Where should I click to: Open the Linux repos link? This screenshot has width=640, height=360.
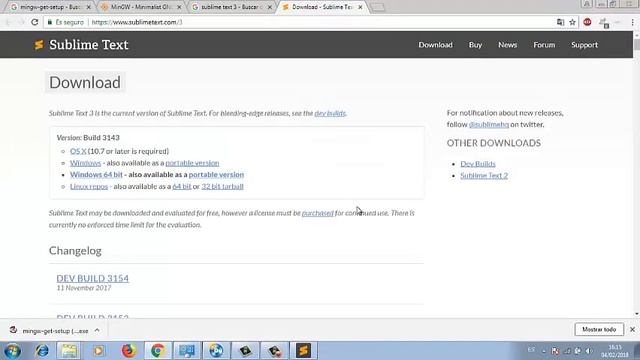pos(89,187)
